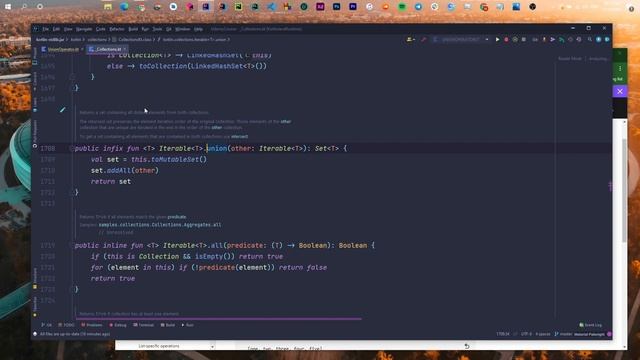This screenshot has width=640, height=360.
Task: Click the union function name at line 1708
Action: click(x=217, y=148)
